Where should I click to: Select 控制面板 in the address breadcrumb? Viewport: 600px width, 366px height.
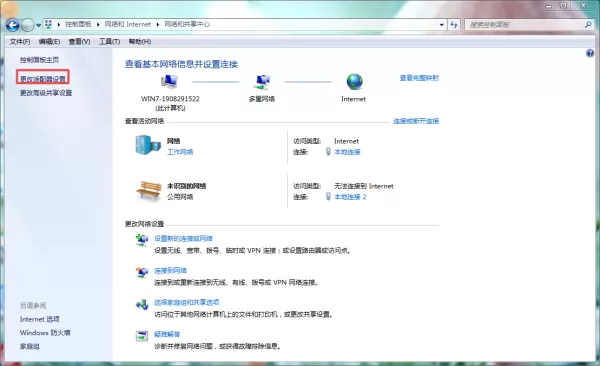pyautogui.click(x=78, y=24)
